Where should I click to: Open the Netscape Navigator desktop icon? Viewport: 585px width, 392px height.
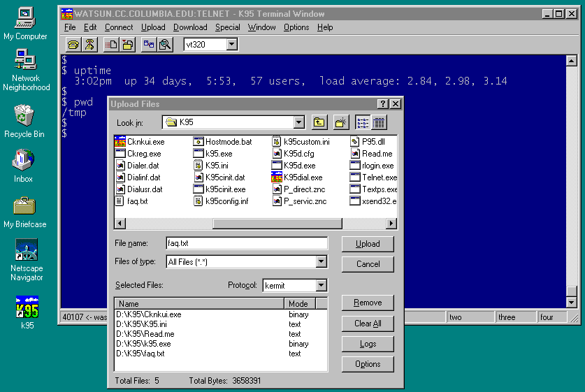[x=26, y=261]
